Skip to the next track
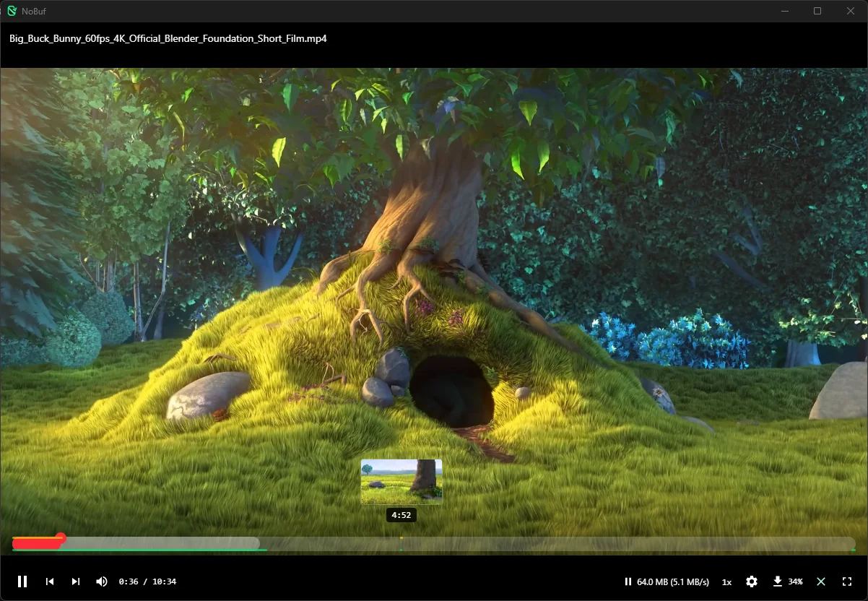Image resolution: width=868 pixels, height=601 pixels. coord(76,581)
